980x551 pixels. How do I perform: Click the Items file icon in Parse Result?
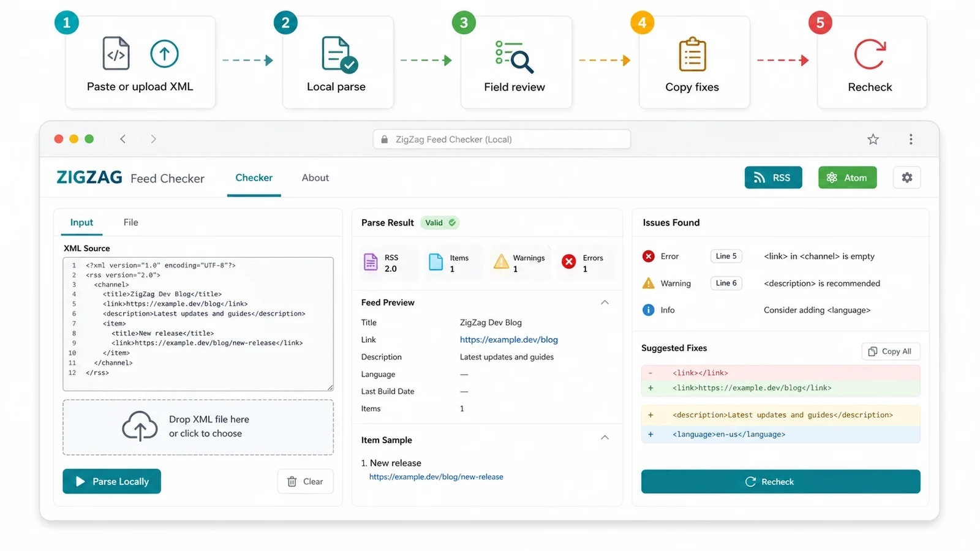click(435, 262)
